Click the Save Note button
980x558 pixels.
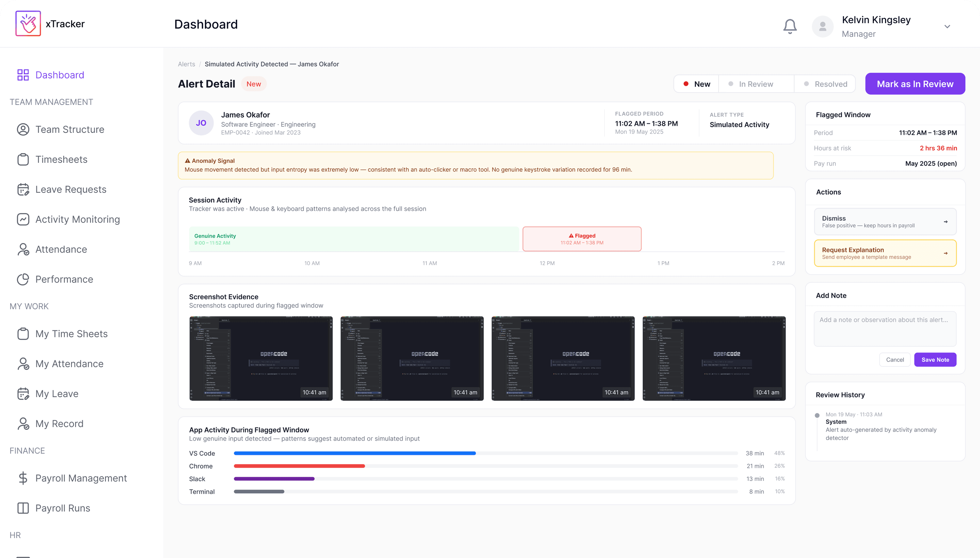pos(935,360)
